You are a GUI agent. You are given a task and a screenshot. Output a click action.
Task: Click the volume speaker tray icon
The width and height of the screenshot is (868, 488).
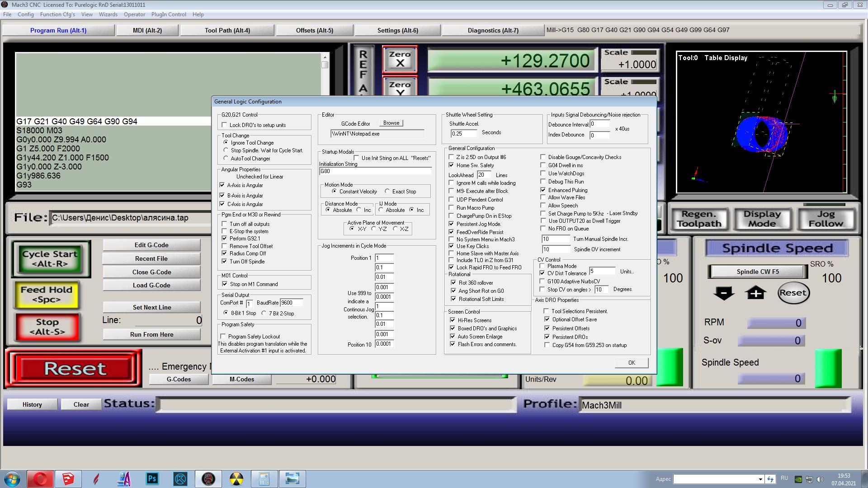820,479
